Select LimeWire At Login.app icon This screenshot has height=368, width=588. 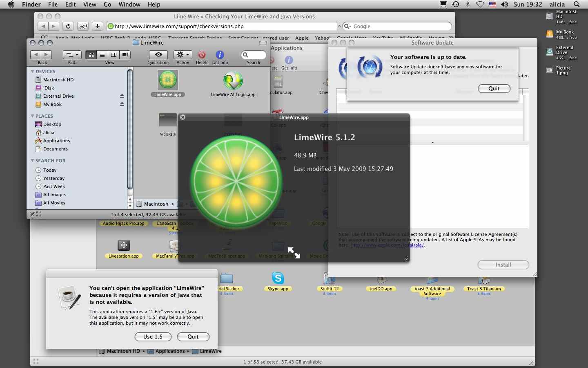point(233,81)
